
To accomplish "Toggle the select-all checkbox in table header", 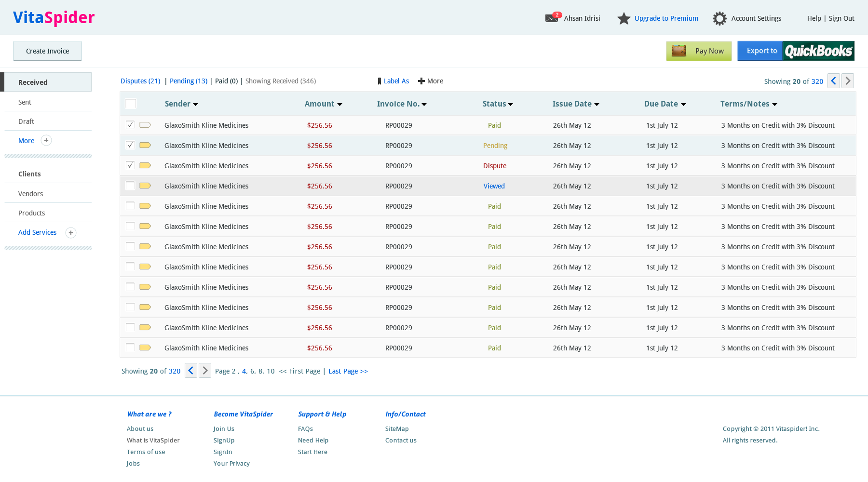I will click(x=131, y=104).
